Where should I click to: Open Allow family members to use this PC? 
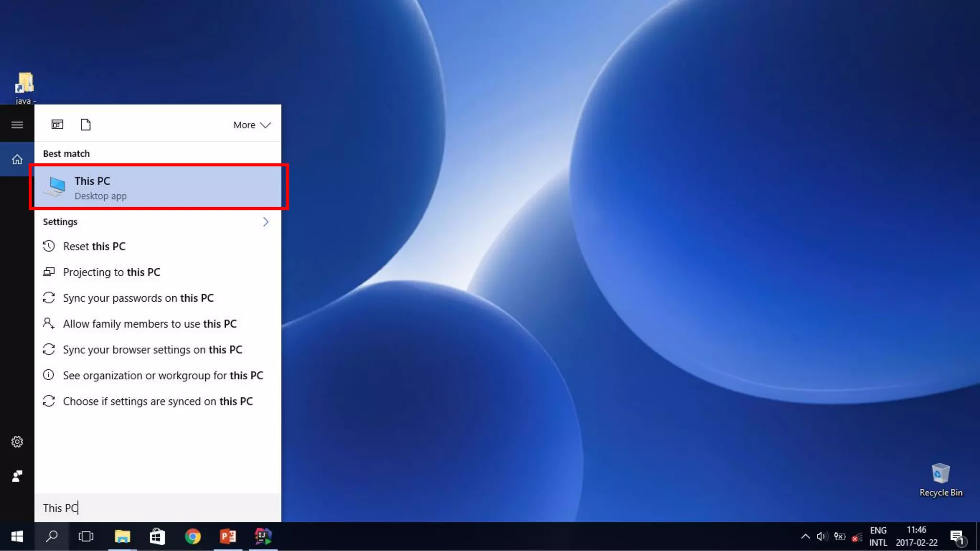coord(150,324)
